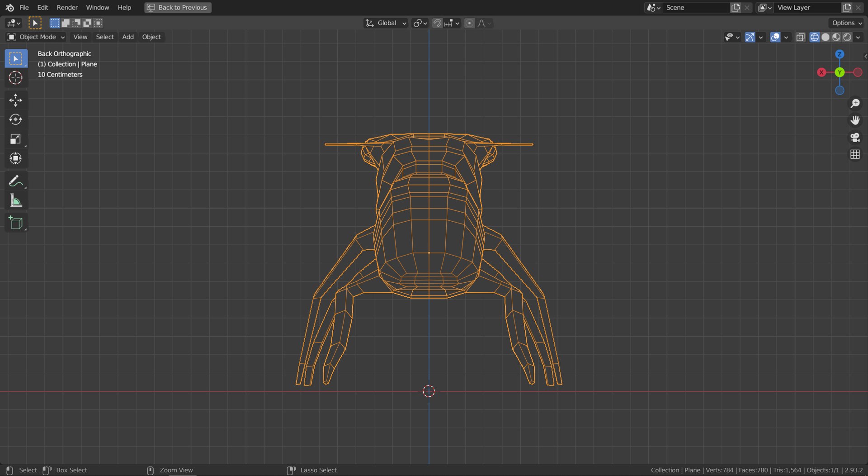Open the File menu

(x=24, y=7)
